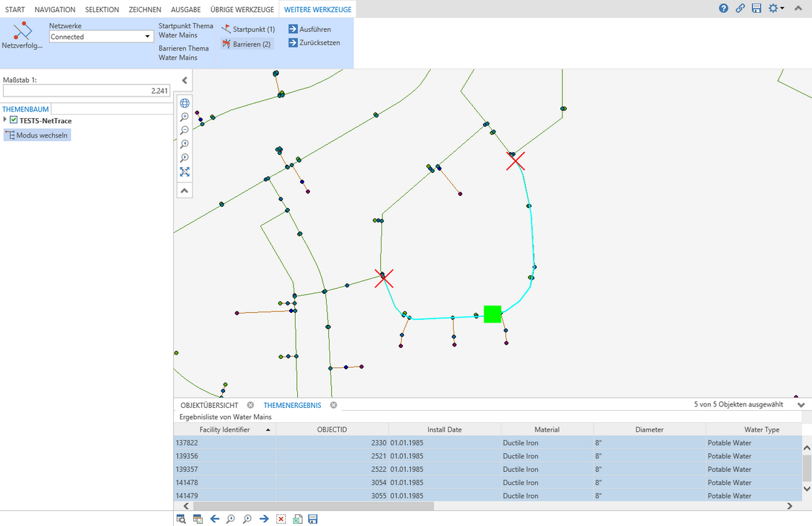Zoom out using the map magnifier minus
The width and height of the screenshot is (812, 526).
point(185,130)
